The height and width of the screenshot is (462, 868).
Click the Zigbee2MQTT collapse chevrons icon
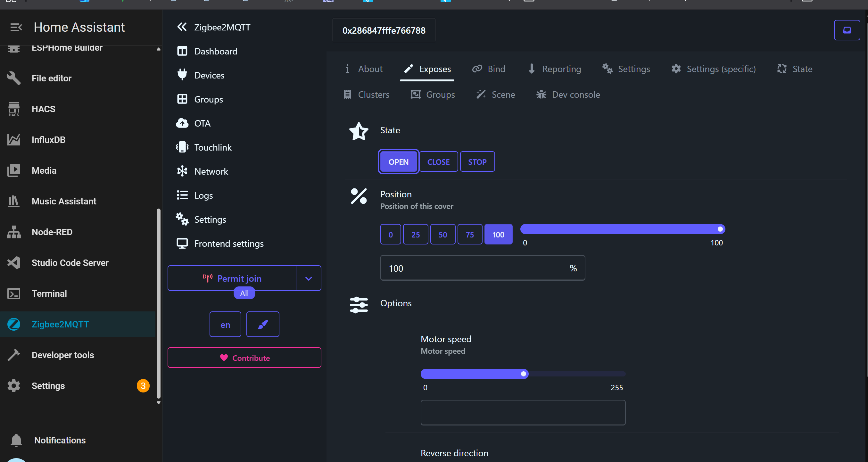(182, 27)
